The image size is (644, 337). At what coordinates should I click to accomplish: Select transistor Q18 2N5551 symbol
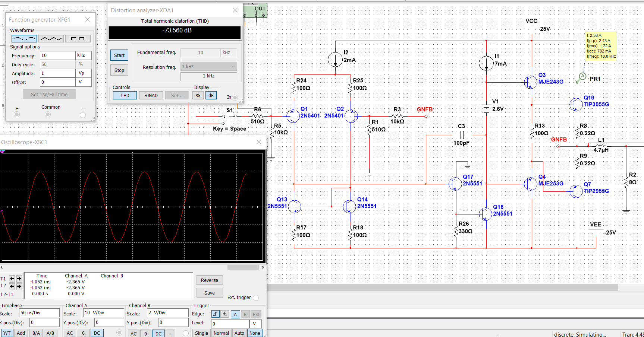(486, 214)
